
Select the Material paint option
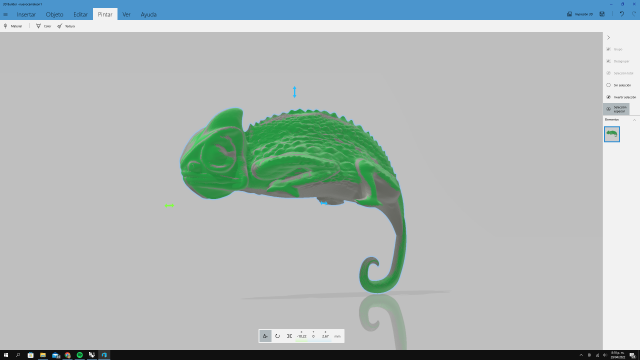[x=13, y=26]
